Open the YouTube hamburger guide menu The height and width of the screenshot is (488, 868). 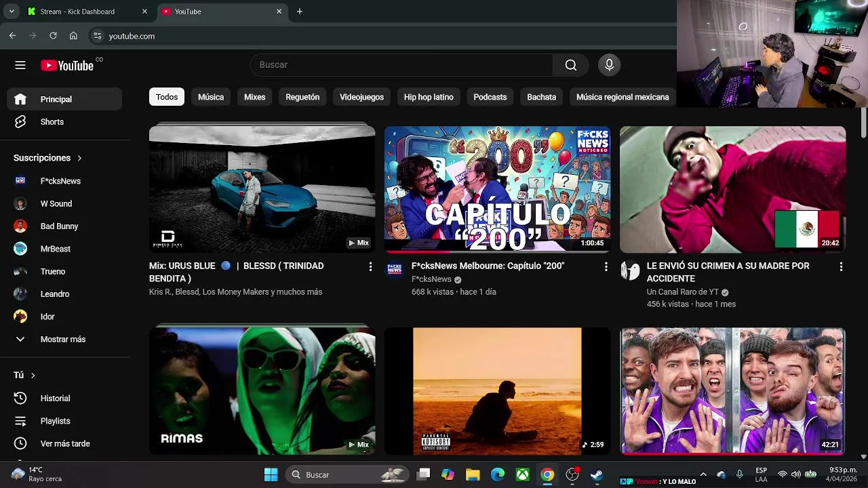20,65
